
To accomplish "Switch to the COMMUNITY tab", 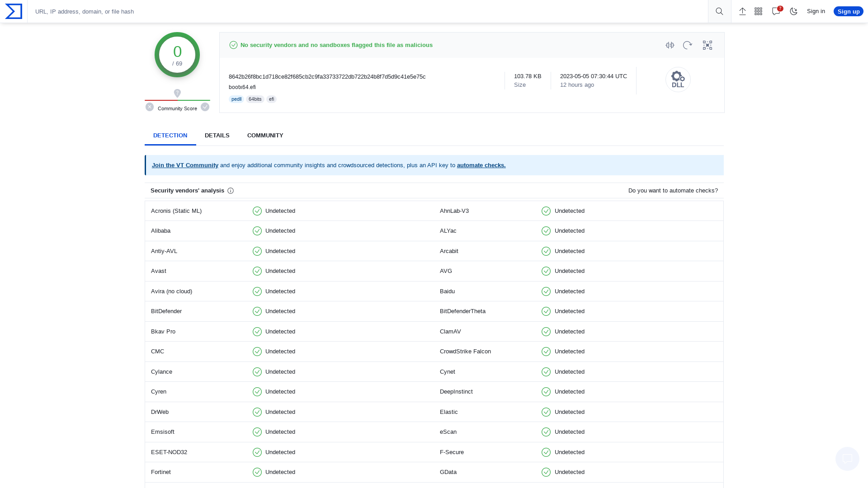I will (x=265, y=136).
